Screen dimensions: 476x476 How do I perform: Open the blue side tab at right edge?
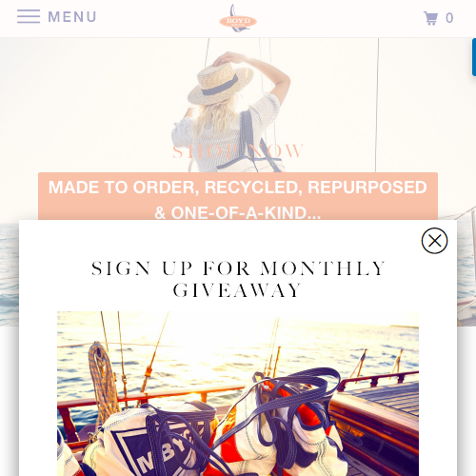474,57
